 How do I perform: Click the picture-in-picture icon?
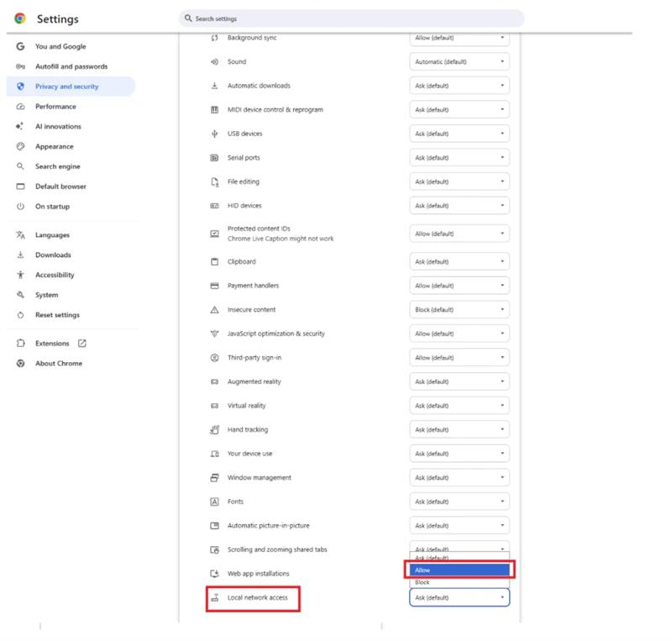coord(214,525)
